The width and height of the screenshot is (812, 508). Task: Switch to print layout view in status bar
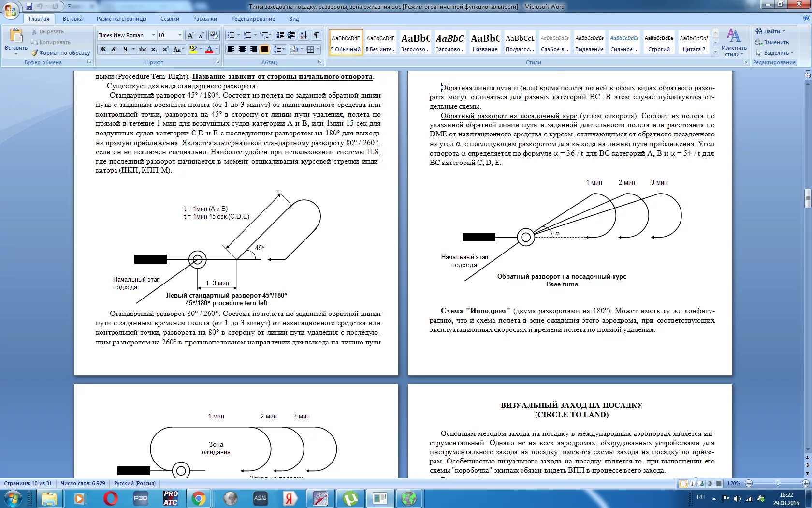[x=683, y=483]
